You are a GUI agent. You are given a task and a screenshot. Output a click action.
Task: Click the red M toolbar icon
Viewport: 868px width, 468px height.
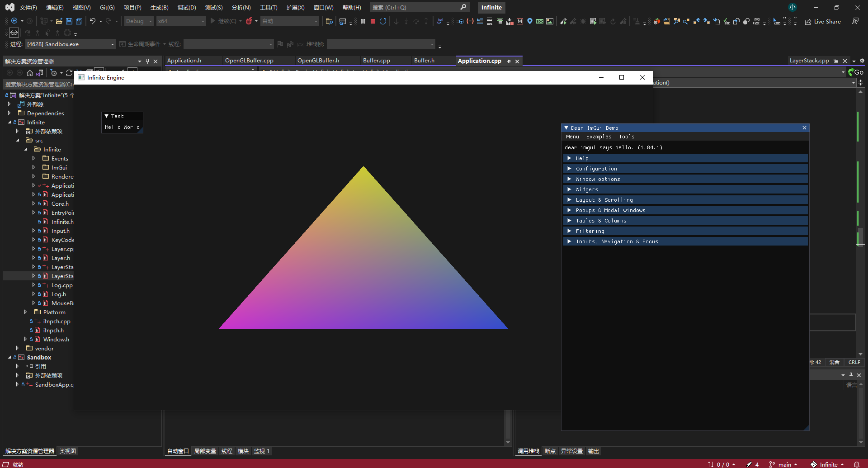point(520,21)
